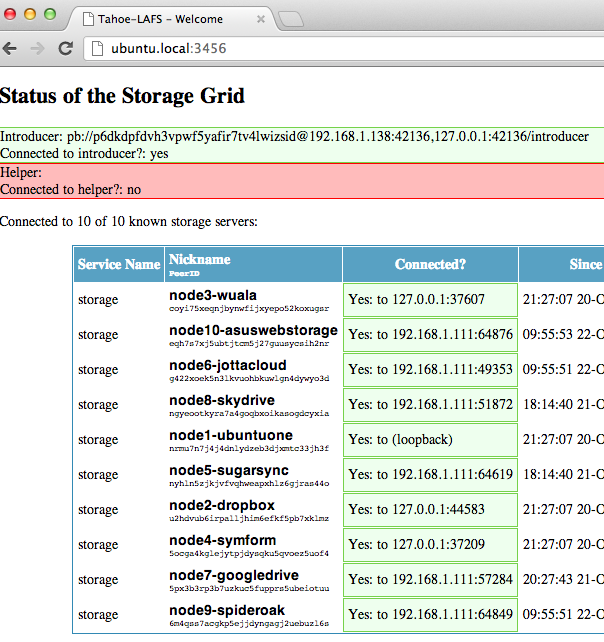Image resolution: width=604 pixels, height=642 pixels.
Task: Select the node3-wuala nickname
Action: coord(213,295)
